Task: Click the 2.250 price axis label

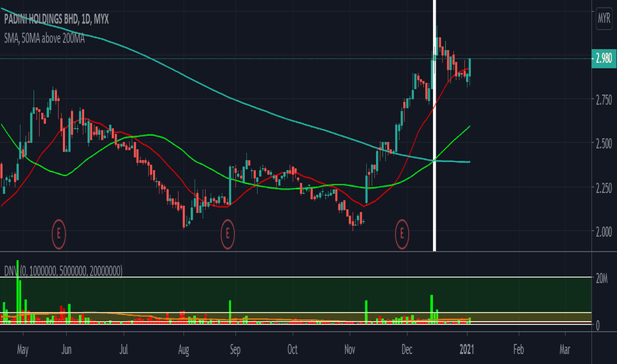Action: point(604,188)
